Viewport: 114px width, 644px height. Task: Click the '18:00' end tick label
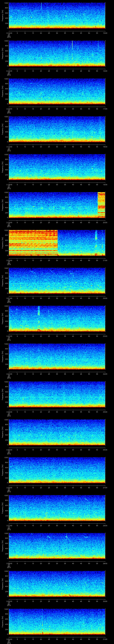click(x=105, y=147)
